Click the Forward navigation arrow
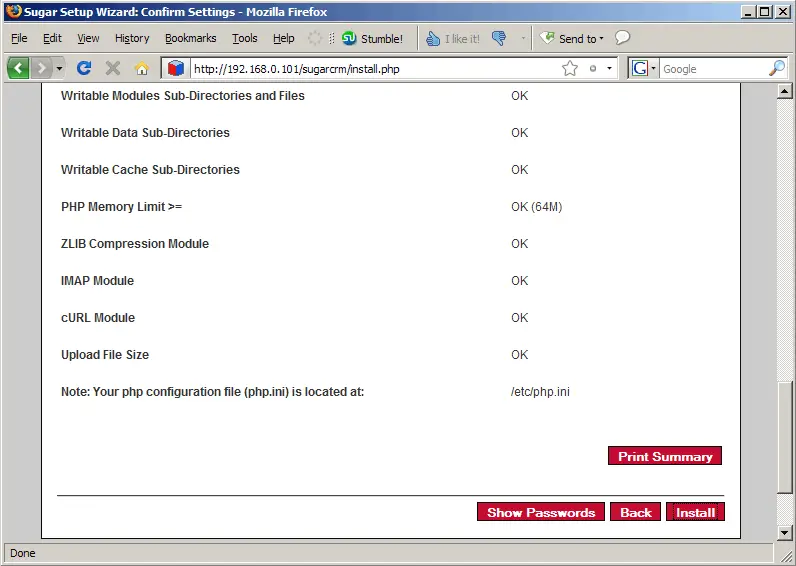This screenshot has height=566, width=796. pyautogui.click(x=42, y=68)
